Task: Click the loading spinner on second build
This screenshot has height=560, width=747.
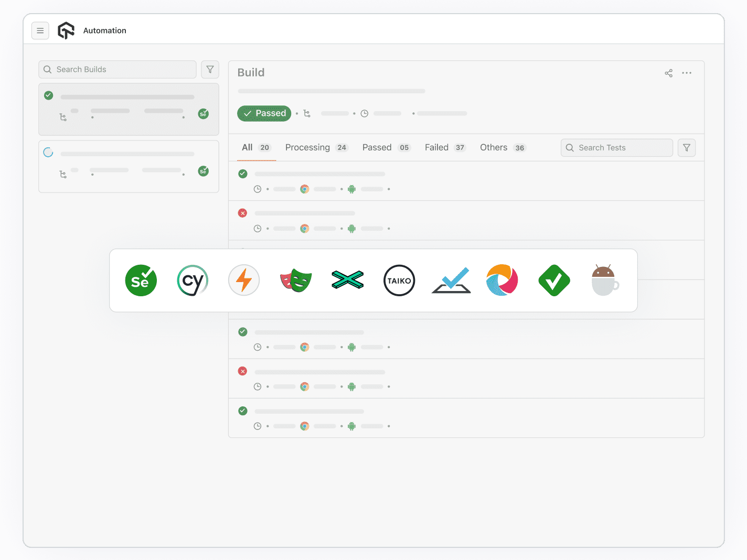Action: click(48, 152)
